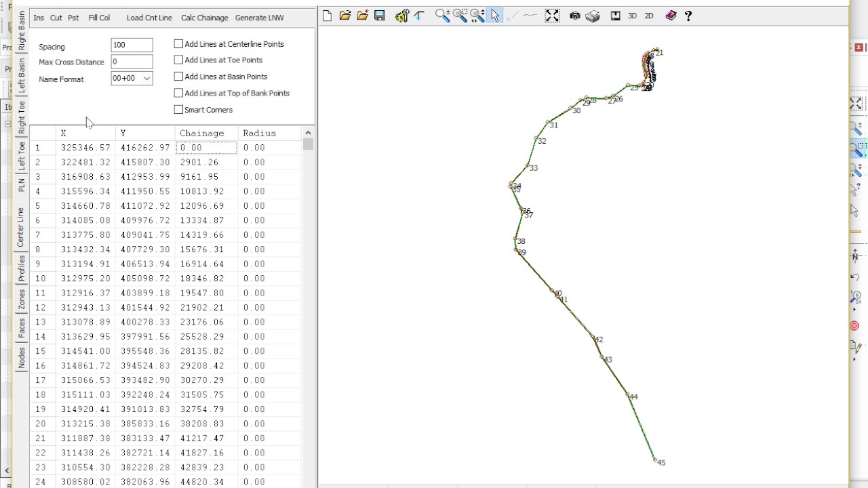
Task: Click the wavy polyline tool icon
Action: click(530, 16)
